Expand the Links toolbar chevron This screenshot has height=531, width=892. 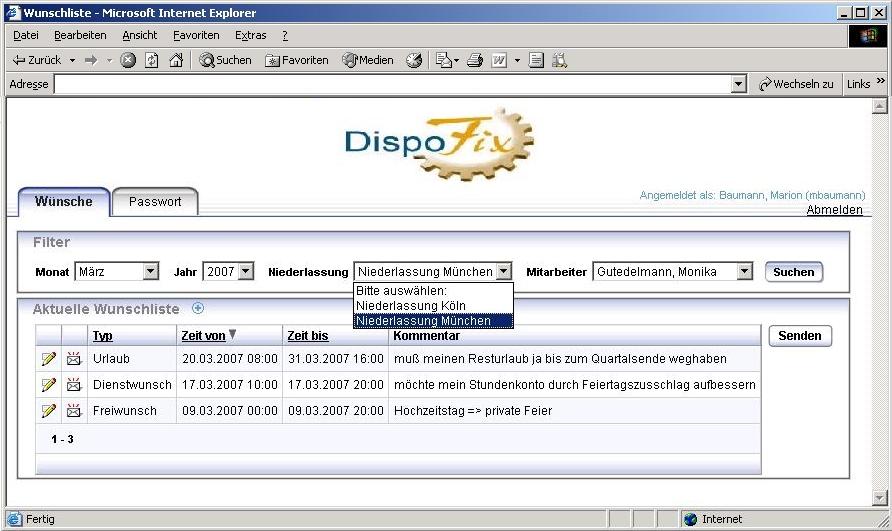click(881, 81)
